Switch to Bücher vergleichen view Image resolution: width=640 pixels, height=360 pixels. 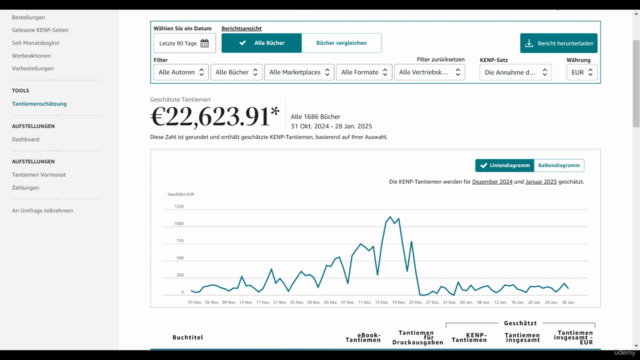(342, 43)
